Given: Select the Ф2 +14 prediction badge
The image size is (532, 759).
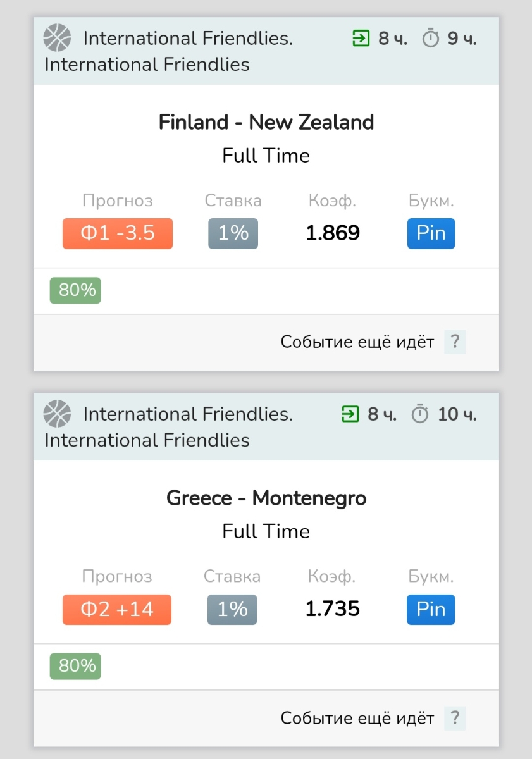Looking at the screenshot, I should pyautogui.click(x=117, y=609).
